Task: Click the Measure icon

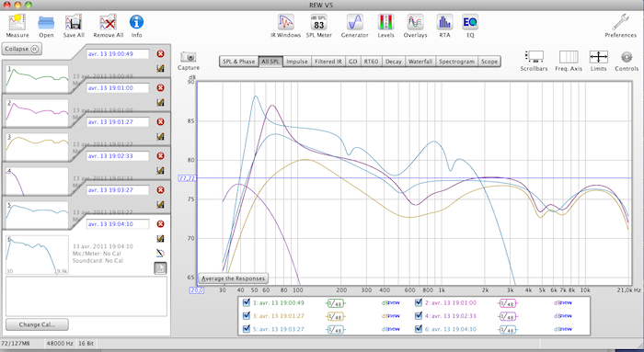Action: (x=17, y=22)
